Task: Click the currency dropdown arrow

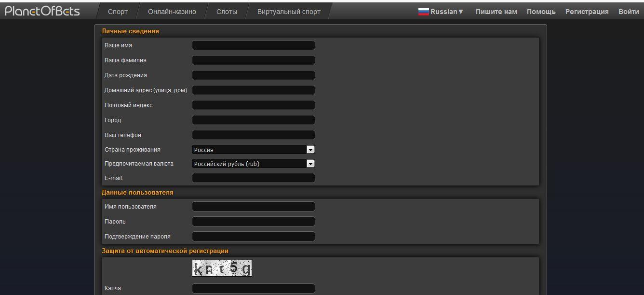Action: click(x=311, y=163)
